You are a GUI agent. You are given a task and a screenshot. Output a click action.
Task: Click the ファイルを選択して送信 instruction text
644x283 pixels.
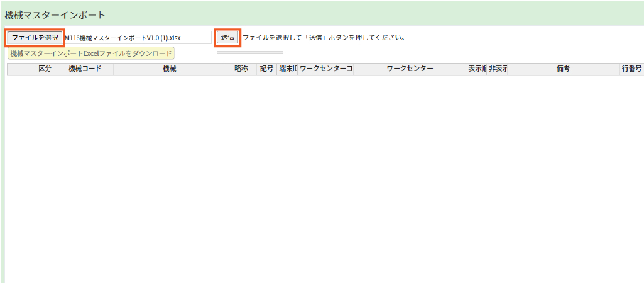coord(324,38)
